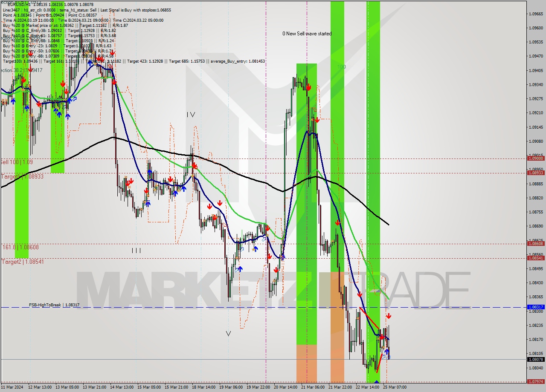This screenshot has width=546, height=392.
Task: Click the 1.09210 price axis label
Action: click(535, 113)
